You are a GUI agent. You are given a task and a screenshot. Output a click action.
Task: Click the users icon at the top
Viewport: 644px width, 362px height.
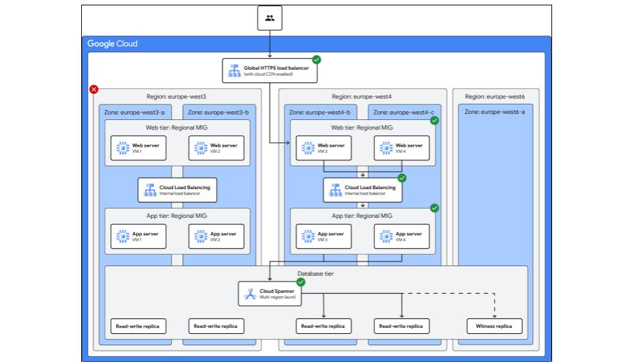tap(270, 18)
